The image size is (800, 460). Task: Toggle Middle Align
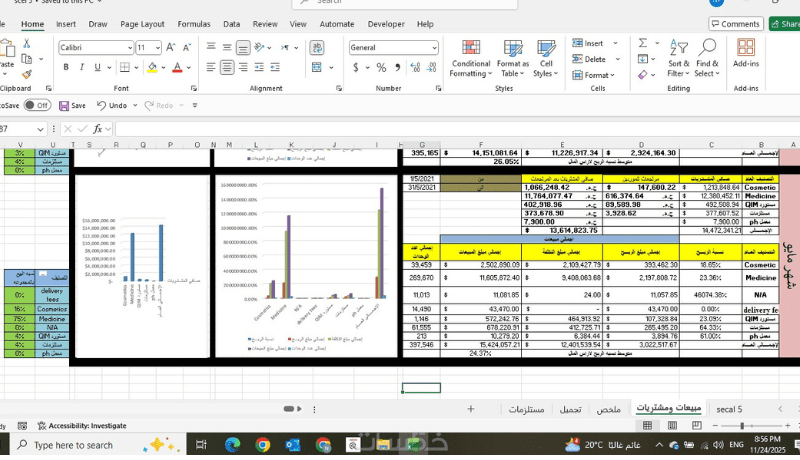click(227, 47)
